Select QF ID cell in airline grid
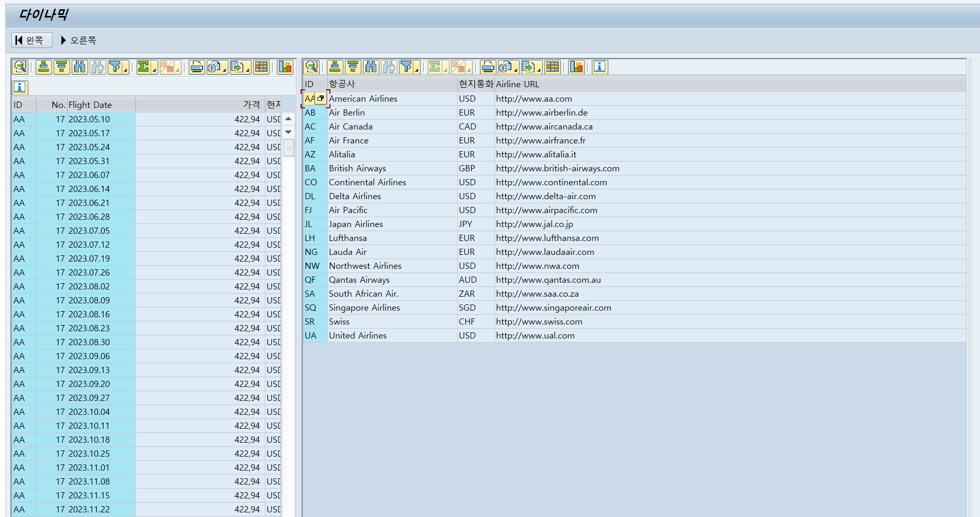This screenshot has width=980, height=517. [x=315, y=280]
